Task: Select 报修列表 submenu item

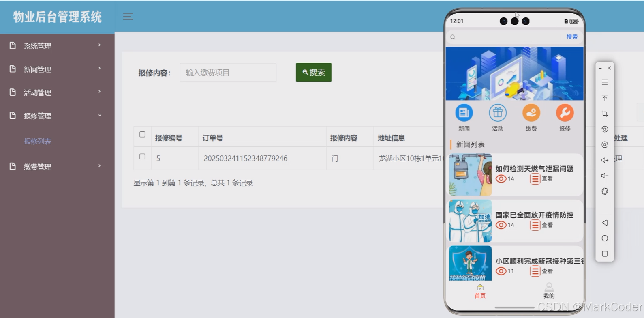Action: click(37, 141)
